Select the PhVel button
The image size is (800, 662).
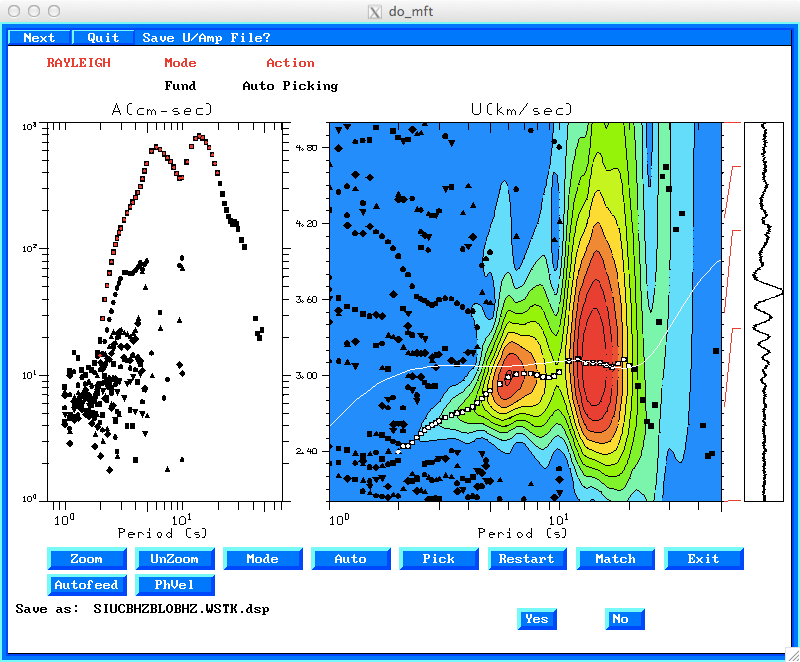tap(174, 585)
